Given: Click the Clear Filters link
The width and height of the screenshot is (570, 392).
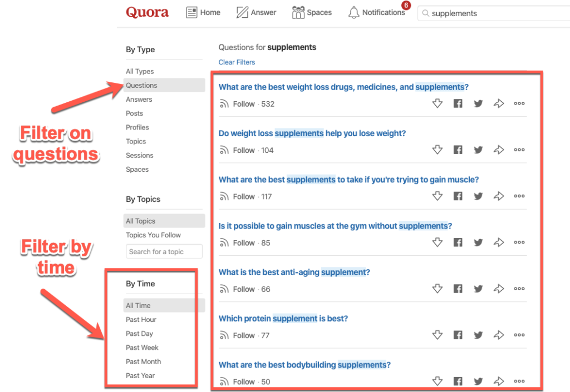Looking at the screenshot, I should (237, 62).
